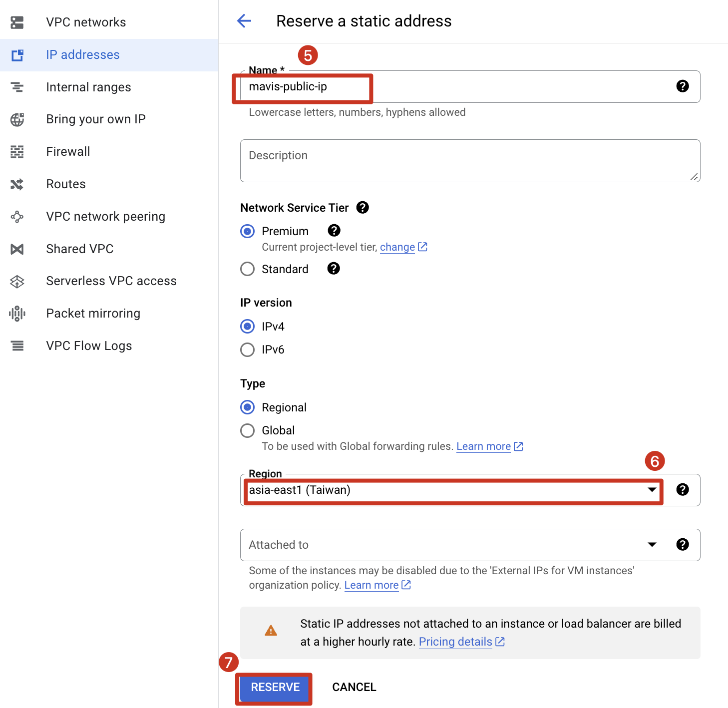
Task: Click the RESERVE button
Action: [x=275, y=688]
